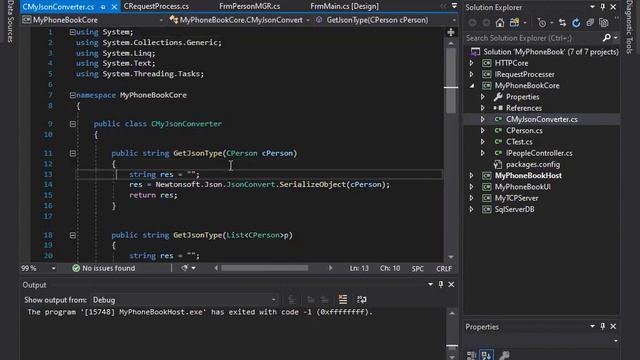Switch to FrmPersonMGR.cs tab
This screenshot has height=360, width=640.
(249, 6)
